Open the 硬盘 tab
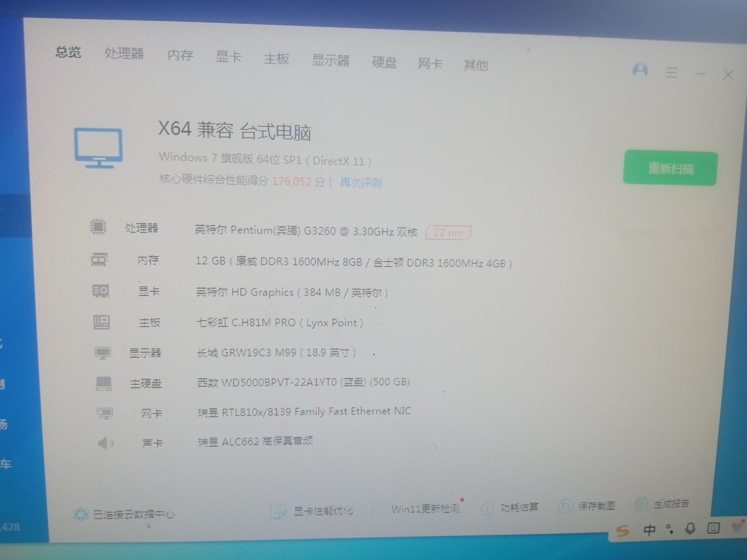 (x=384, y=62)
